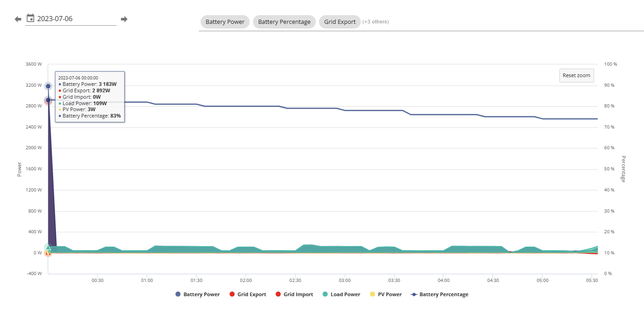This screenshot has width=644, height=315.
Task: Select the Battery Power chip
Action: (x=225, y=22)
